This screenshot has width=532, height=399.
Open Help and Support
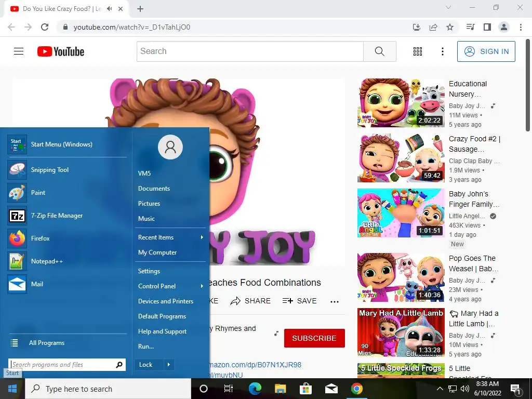[x=162, y=331]
